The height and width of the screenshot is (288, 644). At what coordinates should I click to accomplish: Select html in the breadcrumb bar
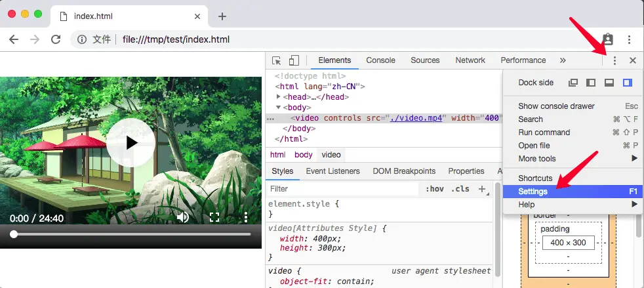[277, 155]
